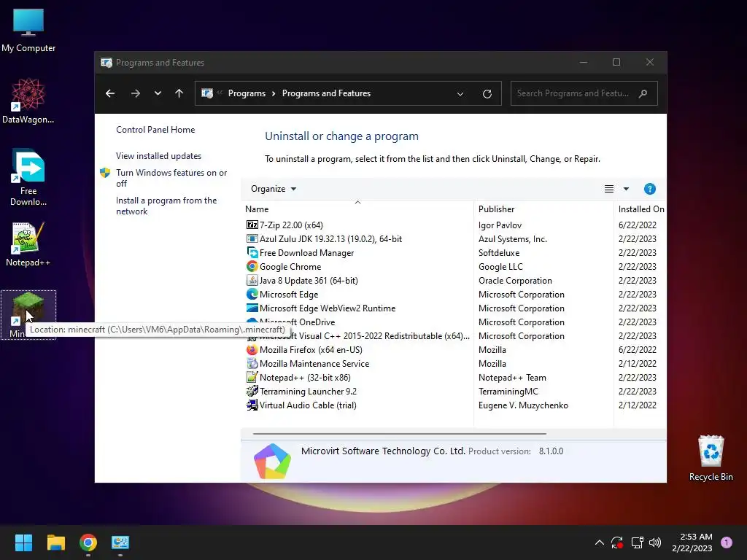Click Control Panel taskbar icon
The width and height of the screenshot is (747, 560).
[120, 542]
